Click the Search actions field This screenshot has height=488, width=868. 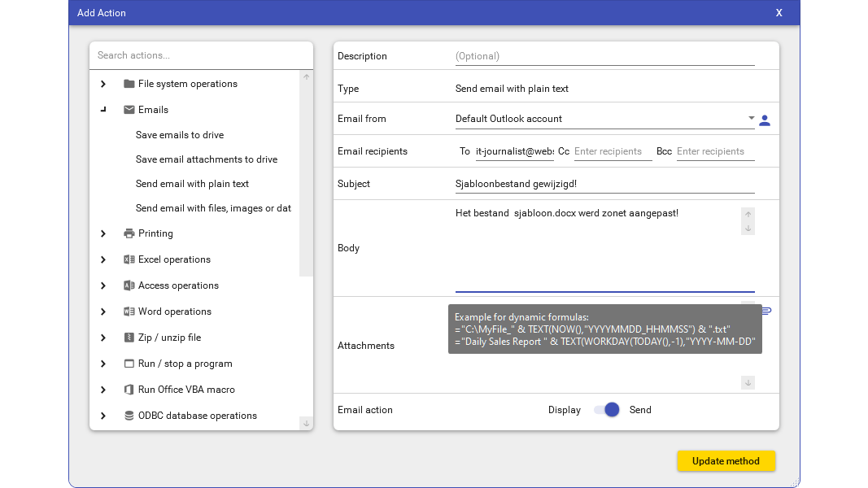pos(201,55)
